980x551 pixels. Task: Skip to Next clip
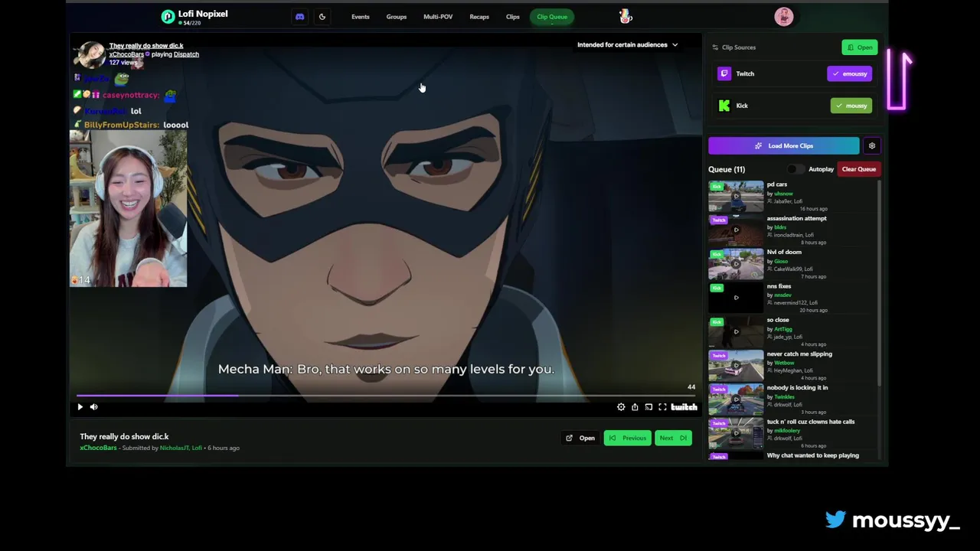[x=673, y=438]
